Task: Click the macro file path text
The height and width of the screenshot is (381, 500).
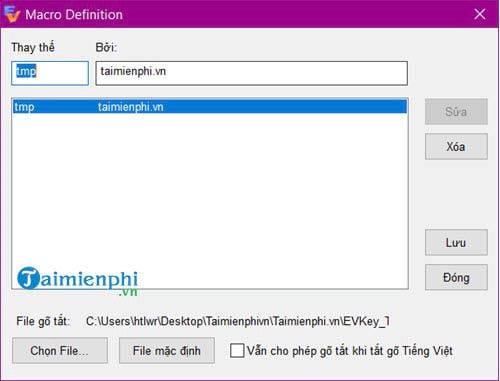Action: coord(237,321)
